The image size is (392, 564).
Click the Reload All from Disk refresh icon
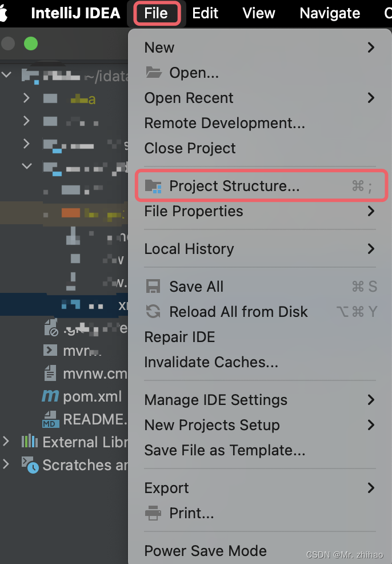pyautogui.click(x=152, y=311)
